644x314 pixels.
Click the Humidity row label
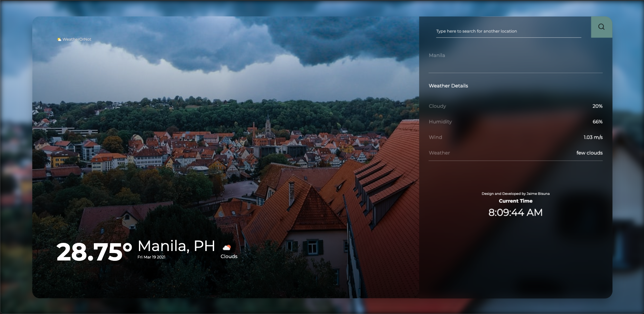440,122
